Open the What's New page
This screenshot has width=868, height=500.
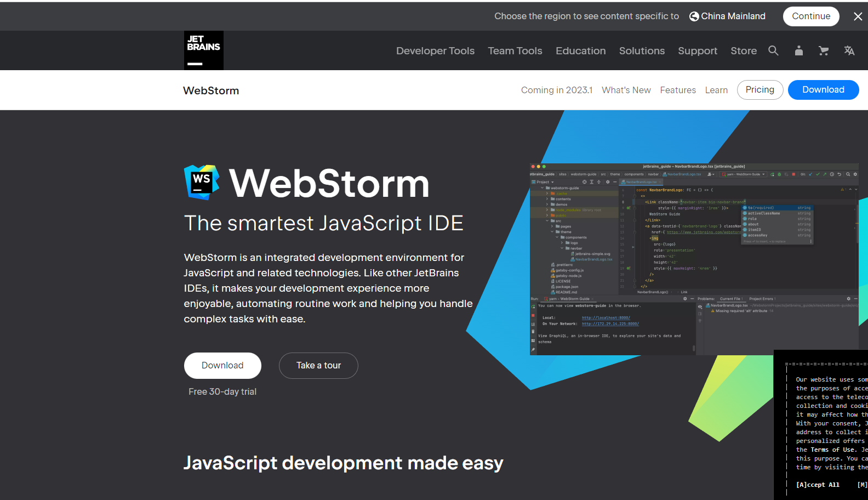(626, 90)
